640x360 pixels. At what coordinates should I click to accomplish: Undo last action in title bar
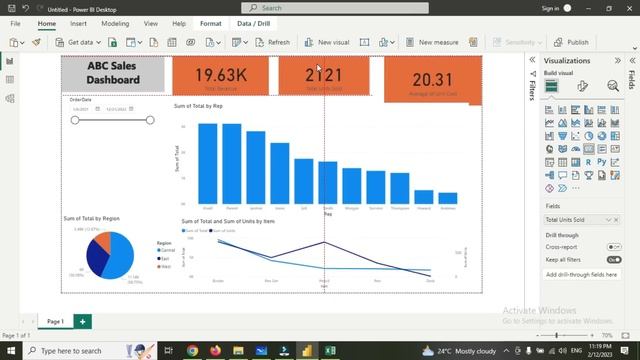(x=26, y=8)
